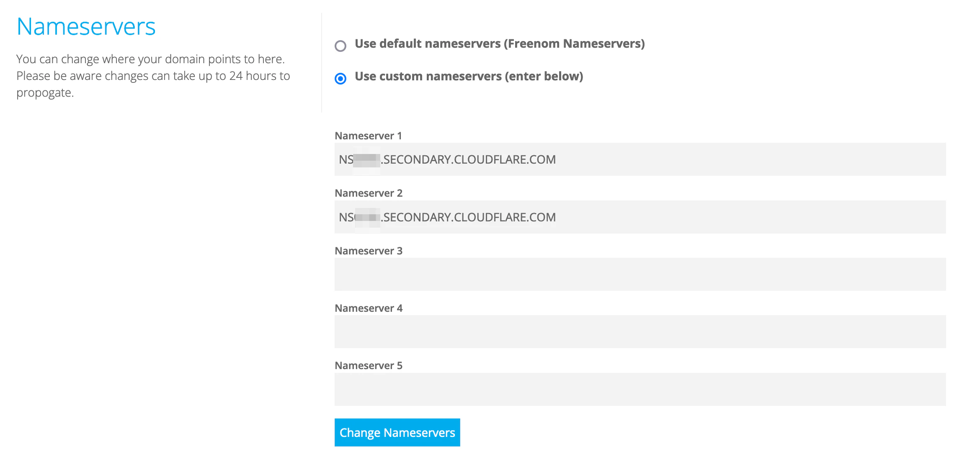Click the 'Nameserver 2' field label
Screen dimensions: 980x462
(x=369, y=193)
